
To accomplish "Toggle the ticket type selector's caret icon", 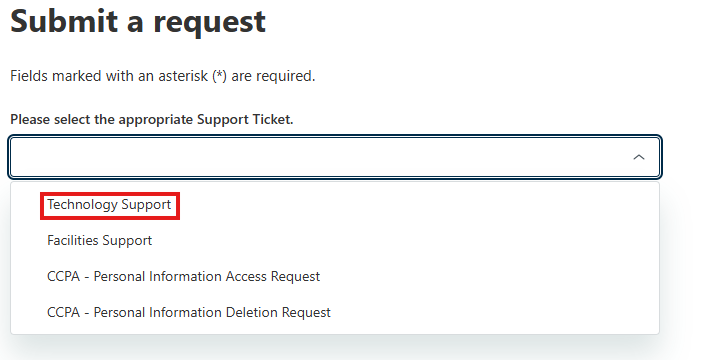I will pos(638,157).
